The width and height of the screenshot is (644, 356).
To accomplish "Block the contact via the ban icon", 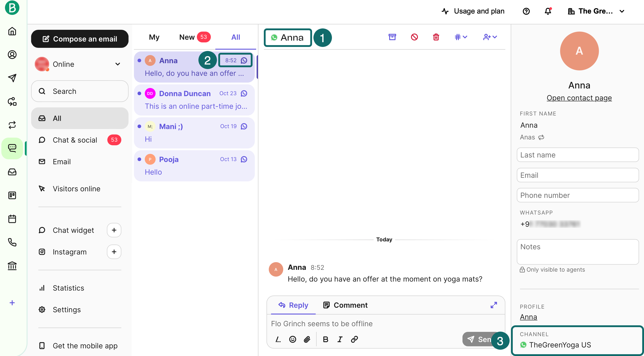I will pos(414,37).
